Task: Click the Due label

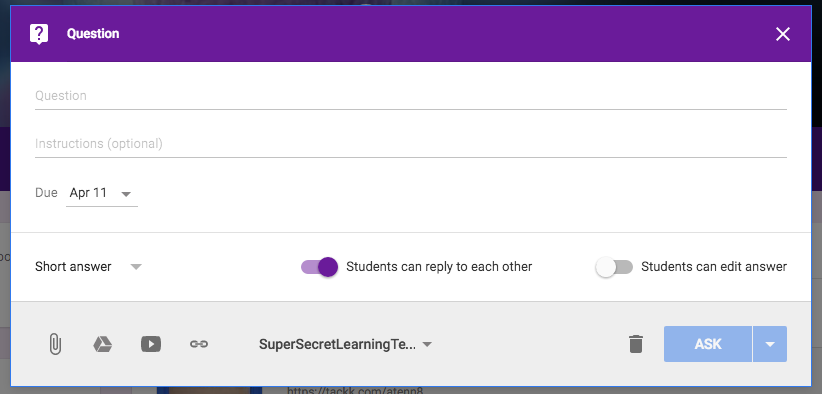Action: 46,193
